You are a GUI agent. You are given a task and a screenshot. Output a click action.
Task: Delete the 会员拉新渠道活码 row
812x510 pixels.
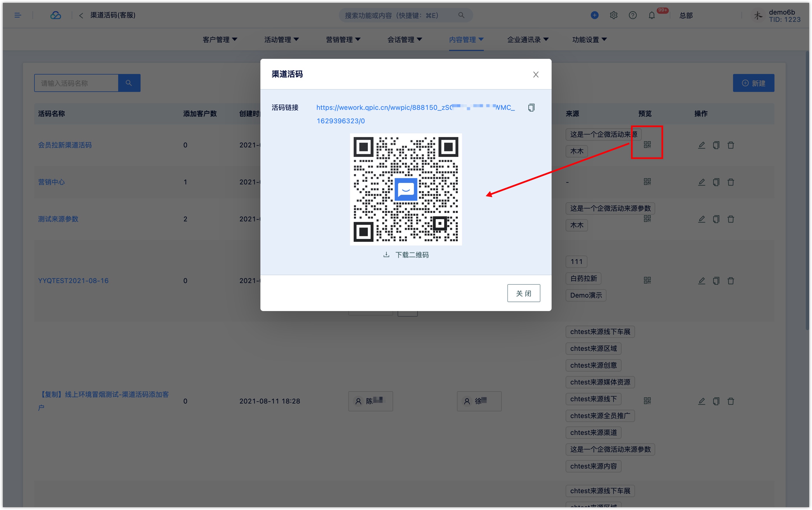click(731, 145)
